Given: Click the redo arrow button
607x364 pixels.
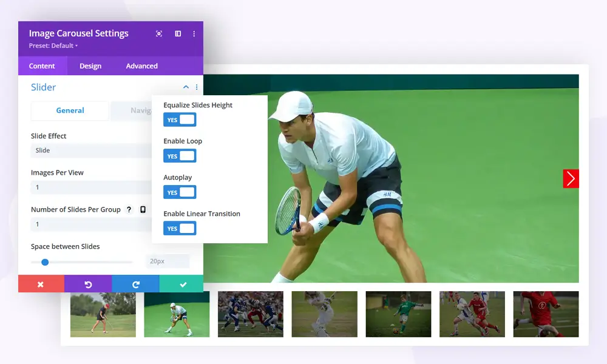Looking at the screenshot, I should pos(135,284).
